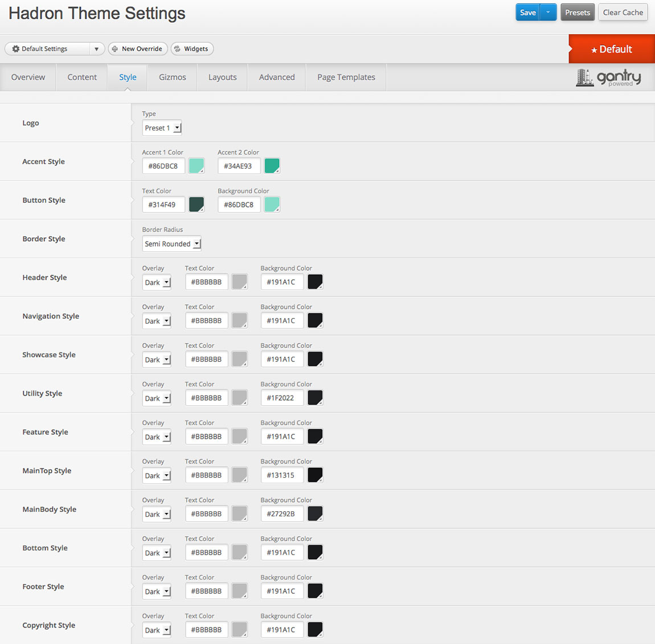Open the Advanced tab
The height and width of the screenshot is (644, 655).
(x=277, y=78)
